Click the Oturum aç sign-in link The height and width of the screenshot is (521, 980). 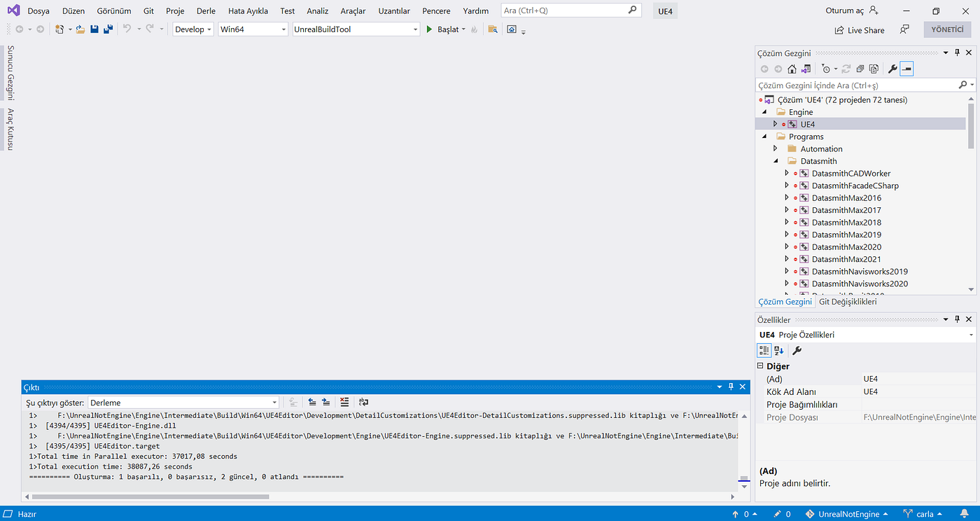[852, 11]
